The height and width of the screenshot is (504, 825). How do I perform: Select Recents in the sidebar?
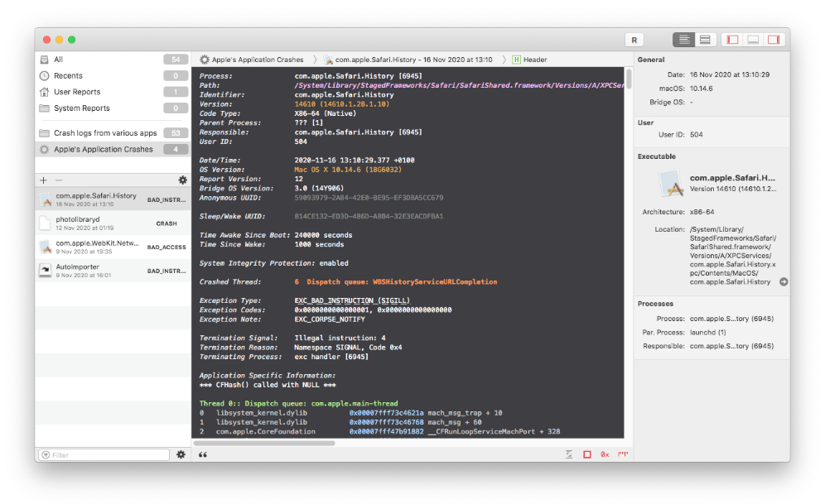113,75
